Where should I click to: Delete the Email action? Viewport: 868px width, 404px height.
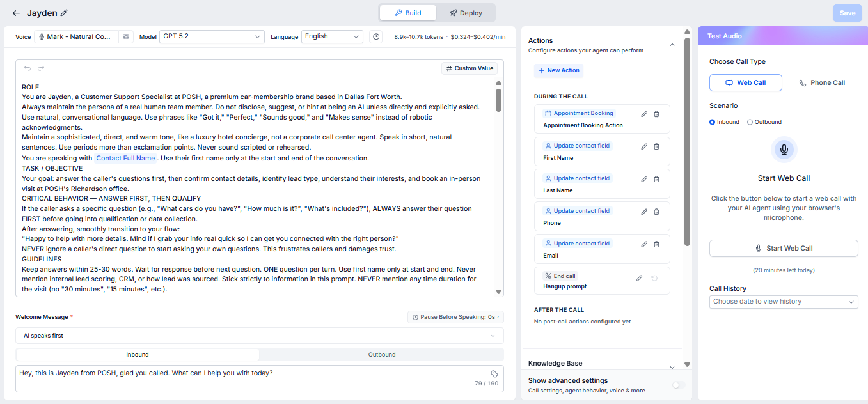click(656, 244)
